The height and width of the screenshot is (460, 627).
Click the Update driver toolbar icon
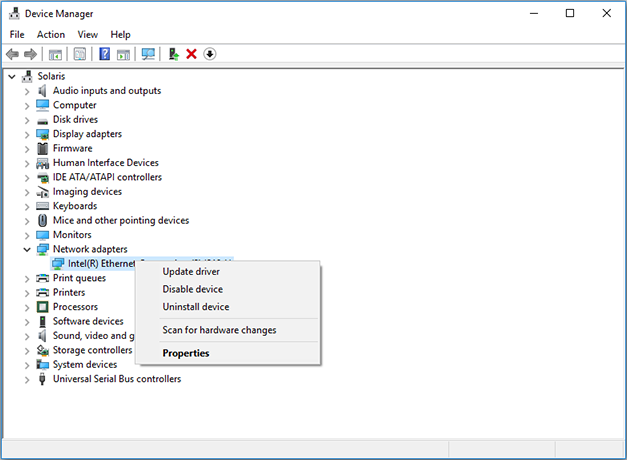pyautogui.click(x=174, y=54)
